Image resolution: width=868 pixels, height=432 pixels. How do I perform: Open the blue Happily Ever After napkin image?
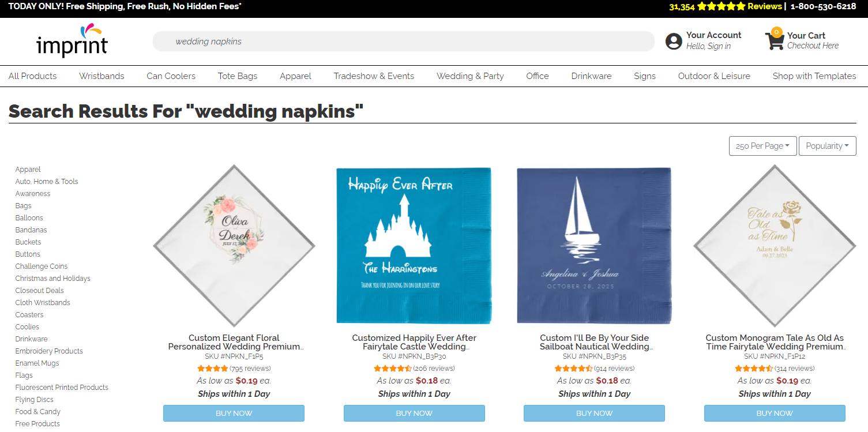pos(414,246)
